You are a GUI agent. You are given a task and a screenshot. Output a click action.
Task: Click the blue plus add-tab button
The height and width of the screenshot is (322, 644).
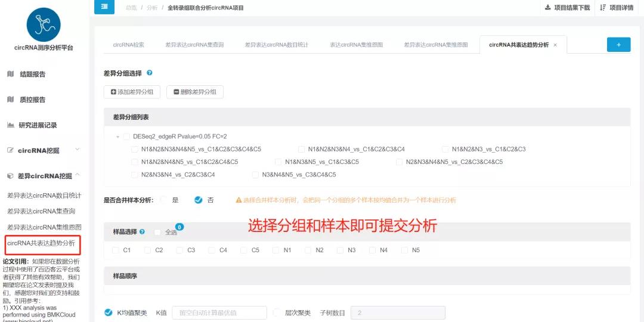click(618, 45)
